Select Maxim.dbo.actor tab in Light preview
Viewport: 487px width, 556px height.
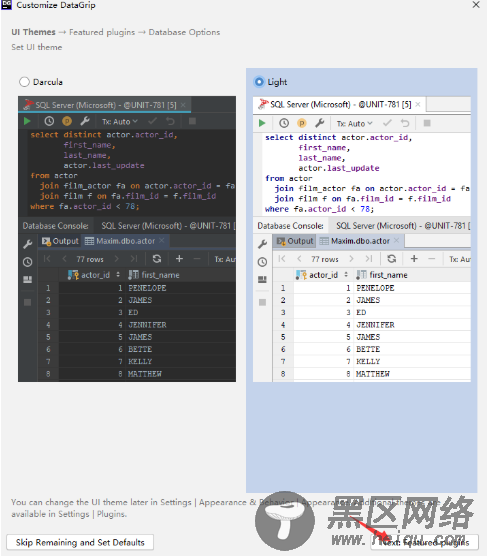click(360, 241)
